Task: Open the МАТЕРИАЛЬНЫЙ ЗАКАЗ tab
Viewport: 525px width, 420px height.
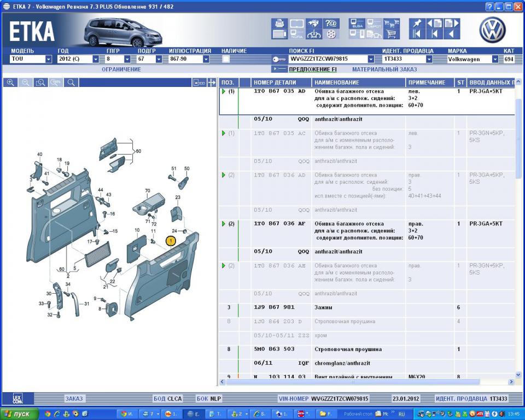Action: (x=384, y=69)
